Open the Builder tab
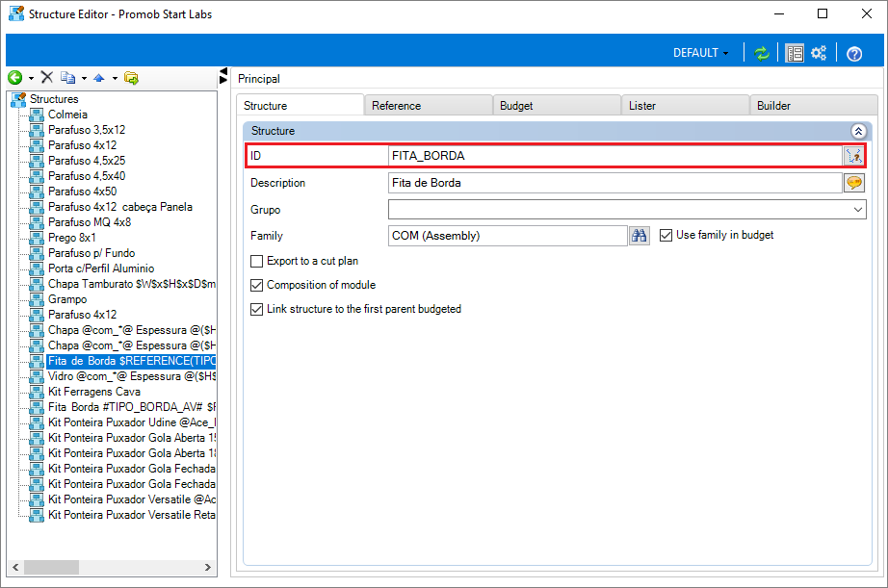This screenshot has width=888, height=588. click(x=814, y=106)
